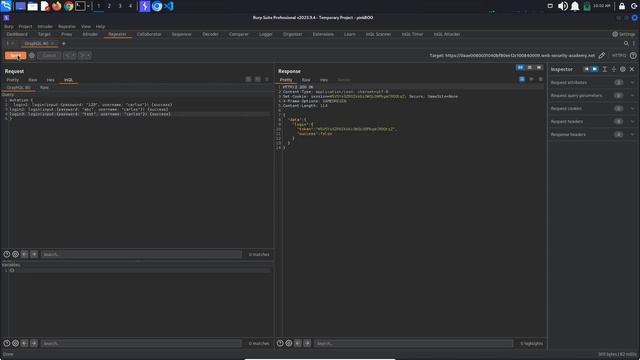
Task: Switch to the Decoder tab
Action: [210, 34]
